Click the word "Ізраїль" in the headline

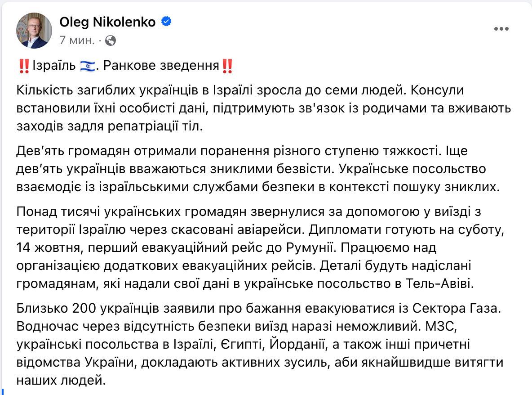[53, 66]
